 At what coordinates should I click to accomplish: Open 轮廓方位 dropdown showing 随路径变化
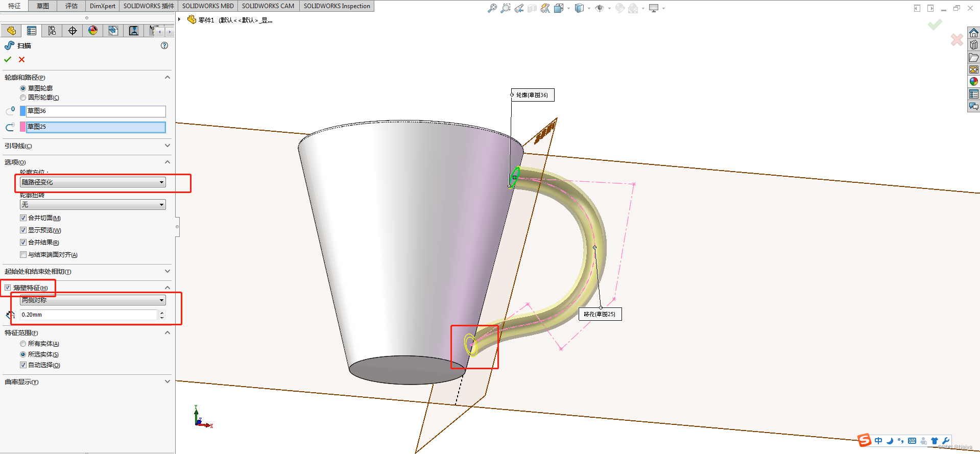[x=93, y=182]
